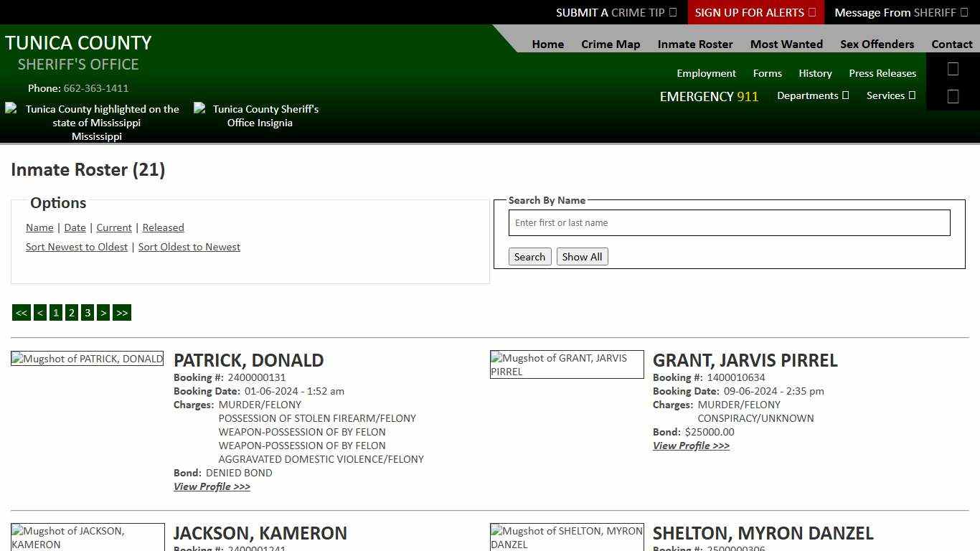The image size is (980, 551).
Task: Click the Show All button
Action: pyautogui.click(x=582, y=256)
